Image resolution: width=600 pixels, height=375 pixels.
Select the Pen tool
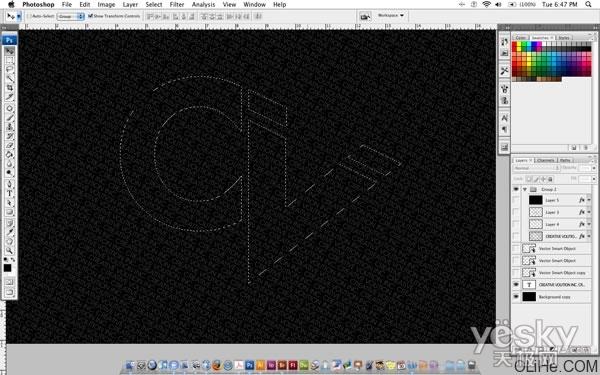point(10,184)
